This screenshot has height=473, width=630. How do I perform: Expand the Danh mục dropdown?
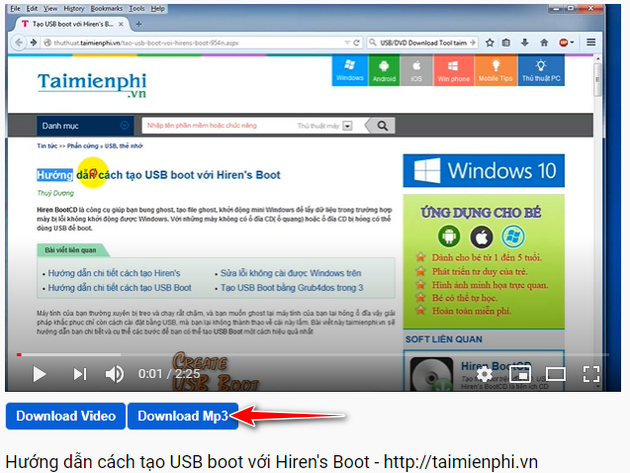coord(85,126)
